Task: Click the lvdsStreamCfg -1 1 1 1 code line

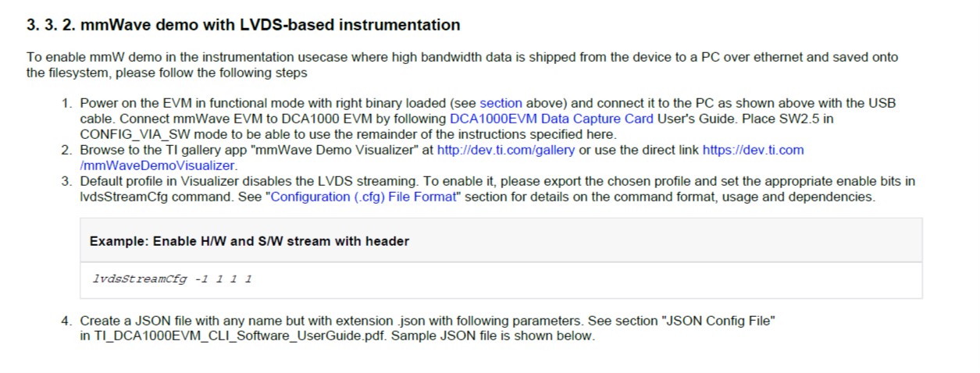Action: [x=172, y=279]
